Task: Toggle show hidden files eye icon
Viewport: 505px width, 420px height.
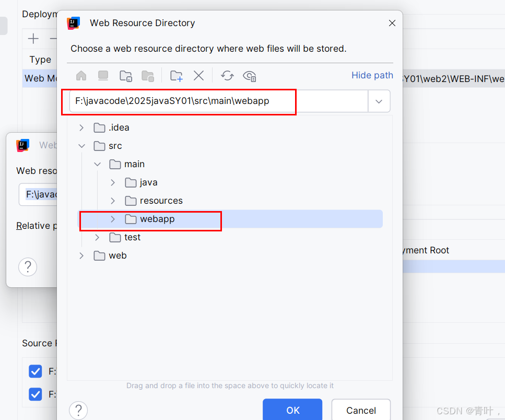Action: (x=250, y=76)
